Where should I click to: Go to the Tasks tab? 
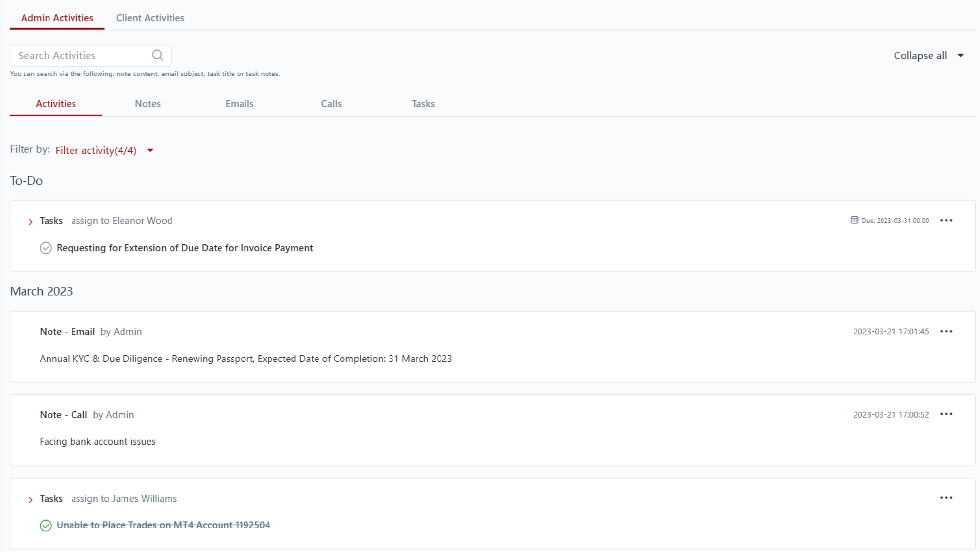click(423, 104)
